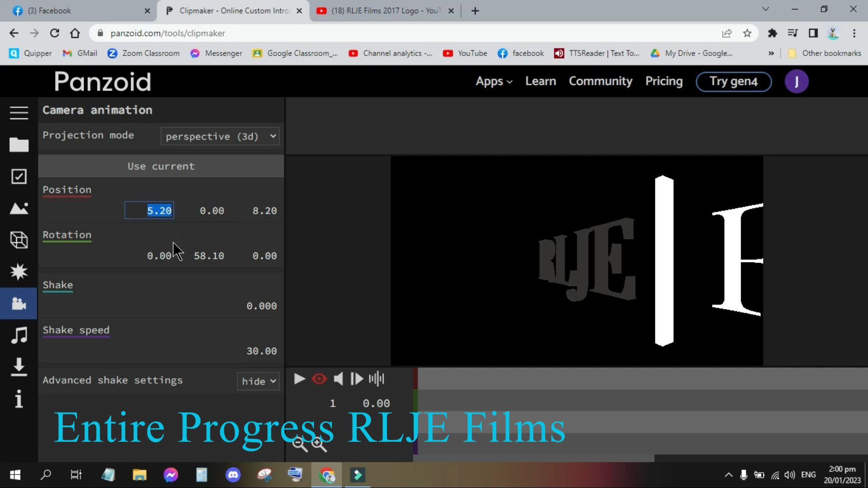The width and height of the screenshot is (868, 488).
Task: Click the Shake speed keyframe label
Action: [76, 330]
